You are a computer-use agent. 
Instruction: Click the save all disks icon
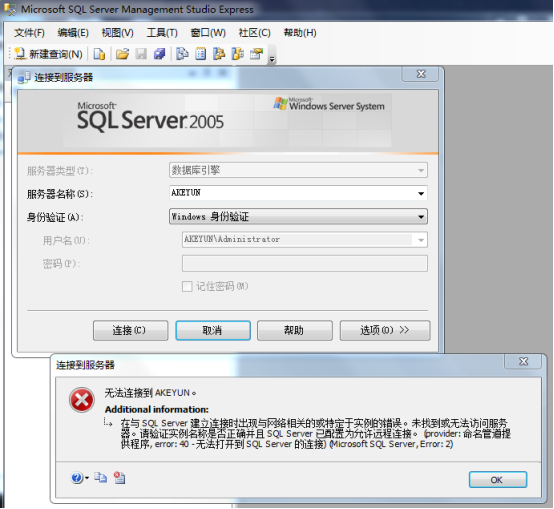159,54
